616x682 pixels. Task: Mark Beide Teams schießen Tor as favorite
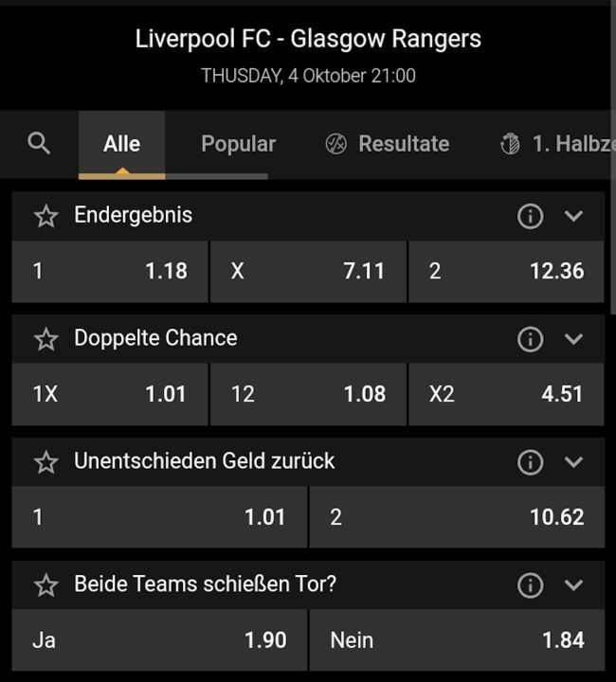(x=45, y=585)
